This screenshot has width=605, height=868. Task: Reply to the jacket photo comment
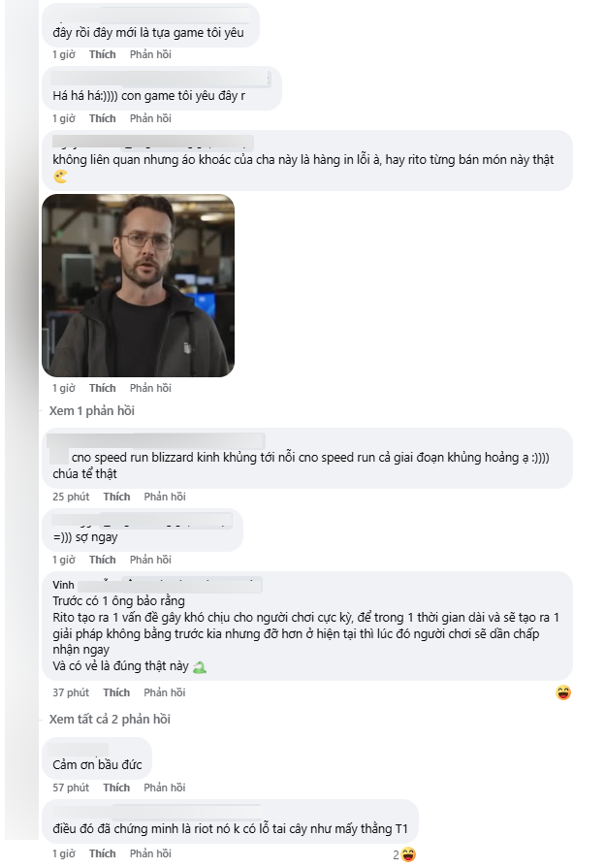click(150, 388)
